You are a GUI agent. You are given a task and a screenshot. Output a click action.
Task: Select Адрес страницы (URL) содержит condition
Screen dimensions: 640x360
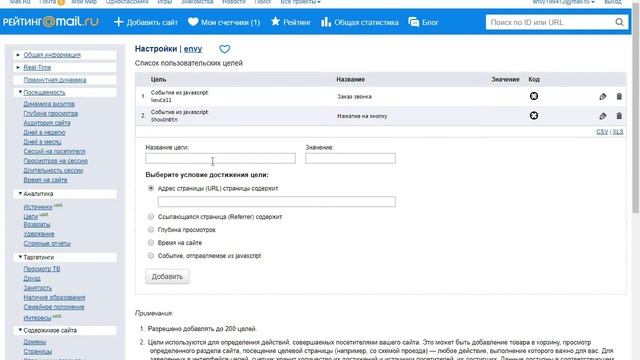coord(151,189)
